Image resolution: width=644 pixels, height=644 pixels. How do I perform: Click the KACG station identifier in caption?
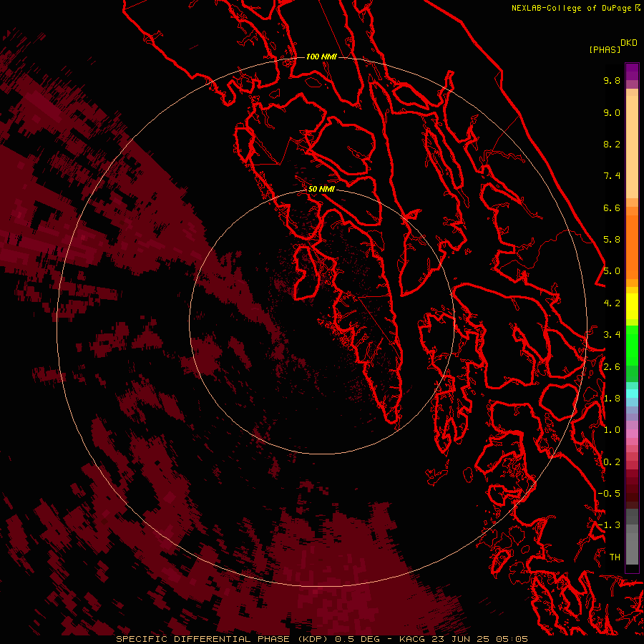point(412,639)
